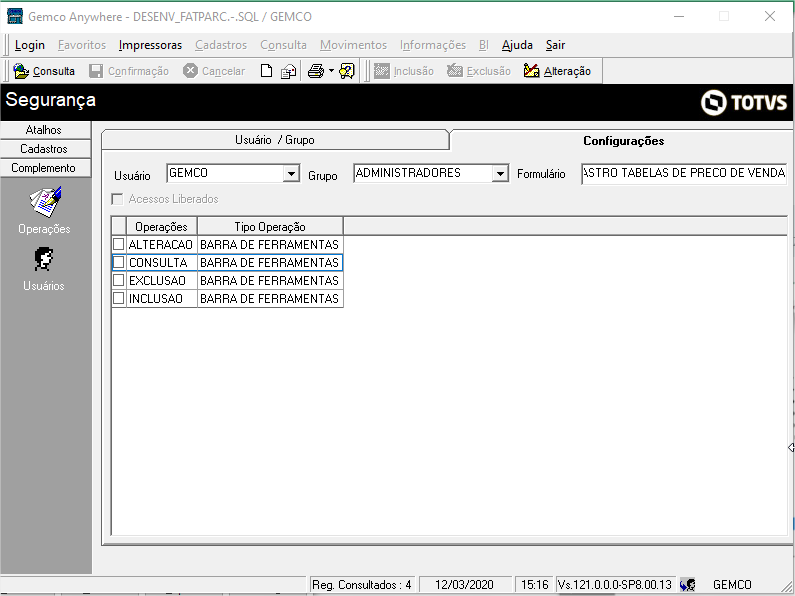Check the EXCLUSAO operation checkbox

119,280
